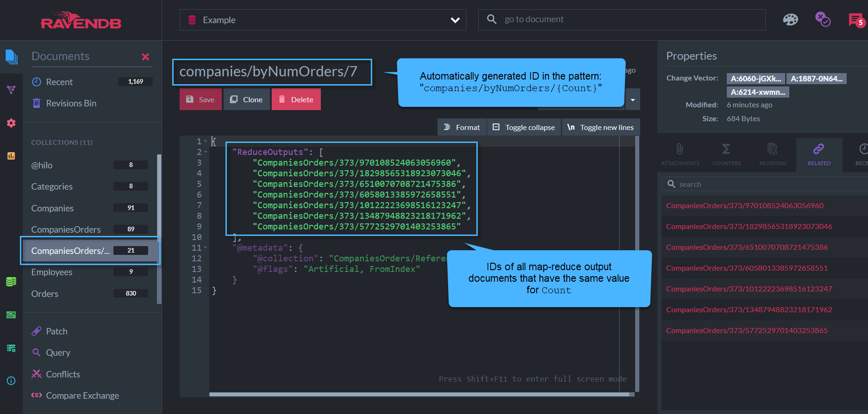The image size is (868, 414).
Task: Switch to the Related tab
Action: pos(819,154)
